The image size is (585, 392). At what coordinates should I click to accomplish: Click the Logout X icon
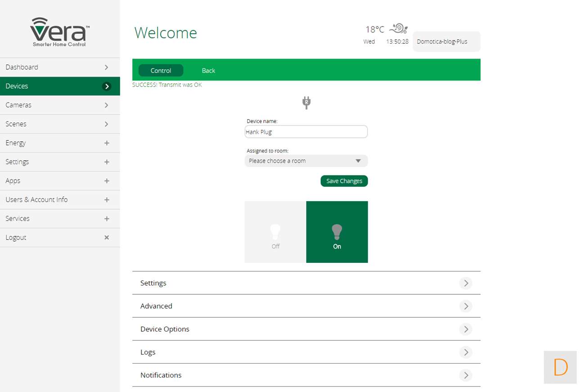click(x=107, y=237)
